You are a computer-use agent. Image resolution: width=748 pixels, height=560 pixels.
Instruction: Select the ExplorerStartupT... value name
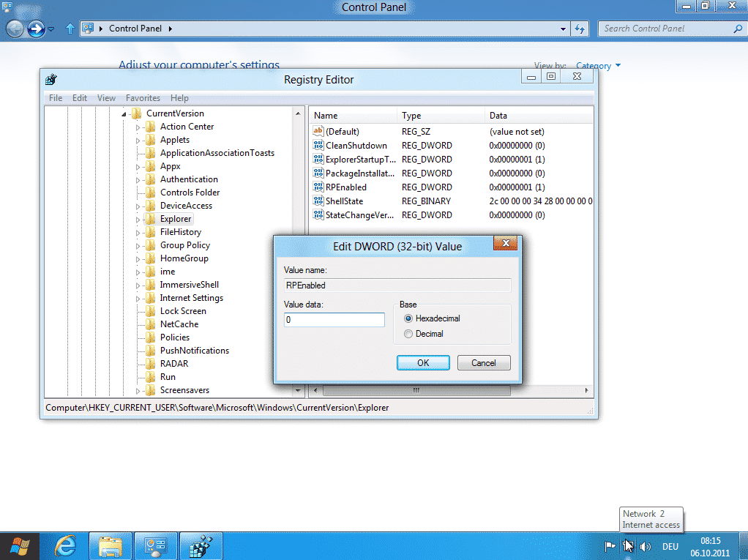coord(361,160)
